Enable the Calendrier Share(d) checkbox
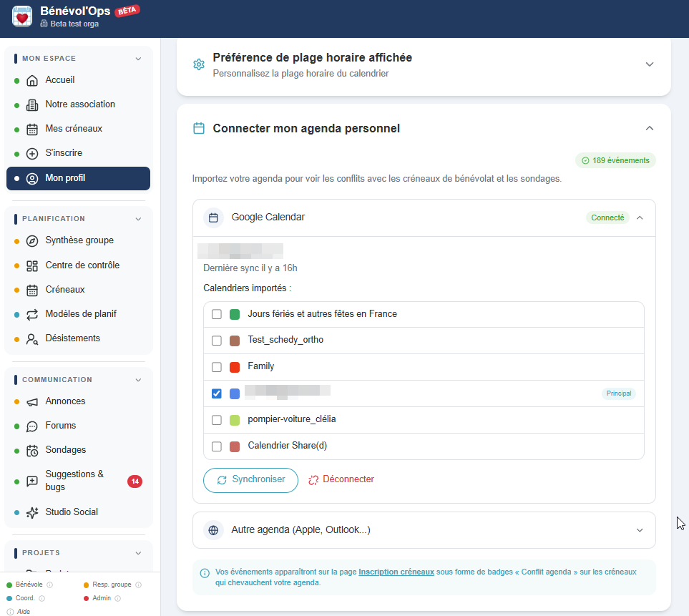 pyautogui.click(x=217, y=446)
